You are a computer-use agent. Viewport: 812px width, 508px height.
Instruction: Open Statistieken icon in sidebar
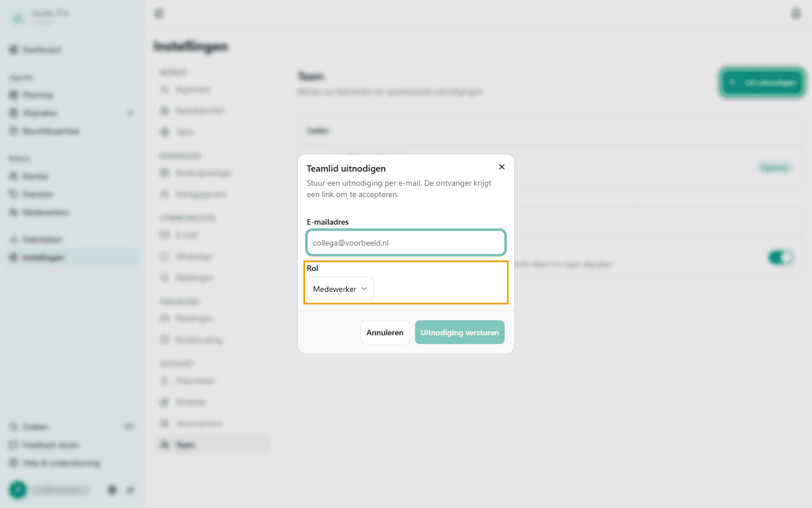tap(14, 239)
